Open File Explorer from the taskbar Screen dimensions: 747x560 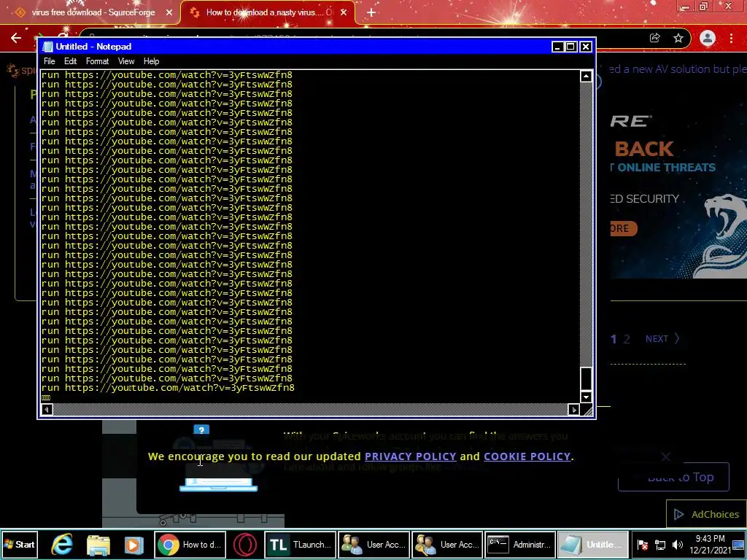point(98,545)
